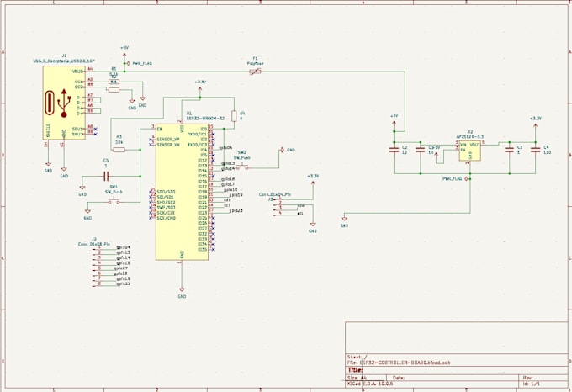The width and height of the screenshot is (572, 392).
Task: Click the Rev field in title block
Action: (528, 378)
